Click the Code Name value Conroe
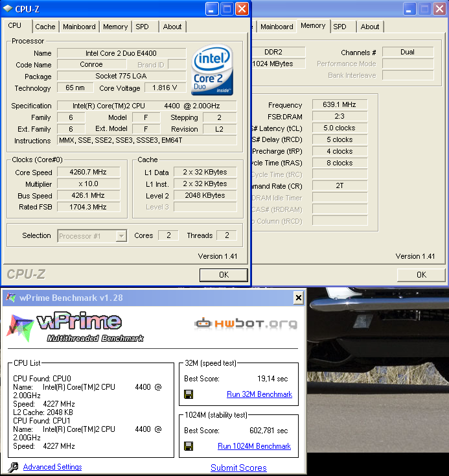 coord(91,64)
